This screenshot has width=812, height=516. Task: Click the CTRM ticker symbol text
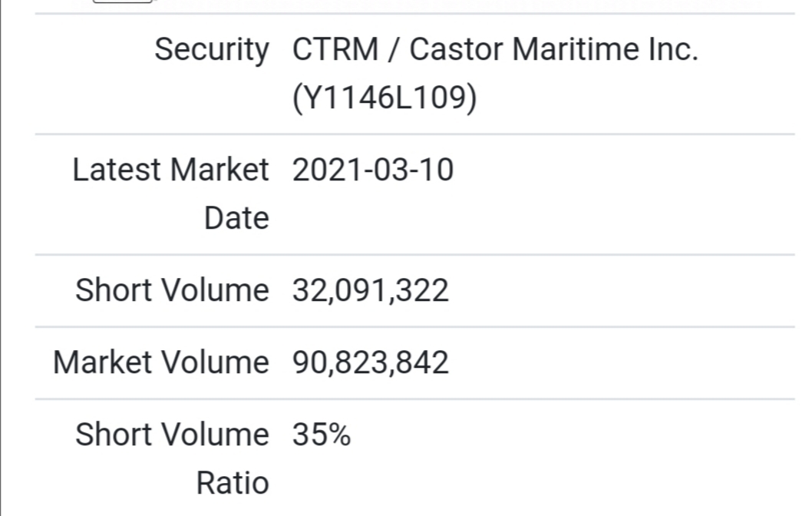[x=335, y=50]
